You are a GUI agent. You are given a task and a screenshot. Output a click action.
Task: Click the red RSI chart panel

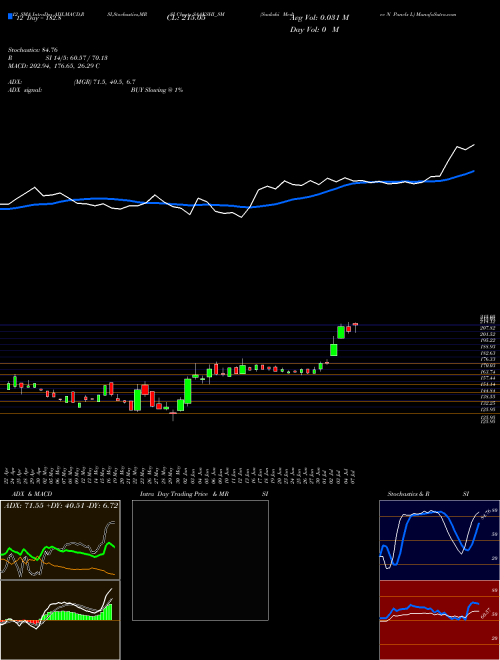(x=439, y=620)
